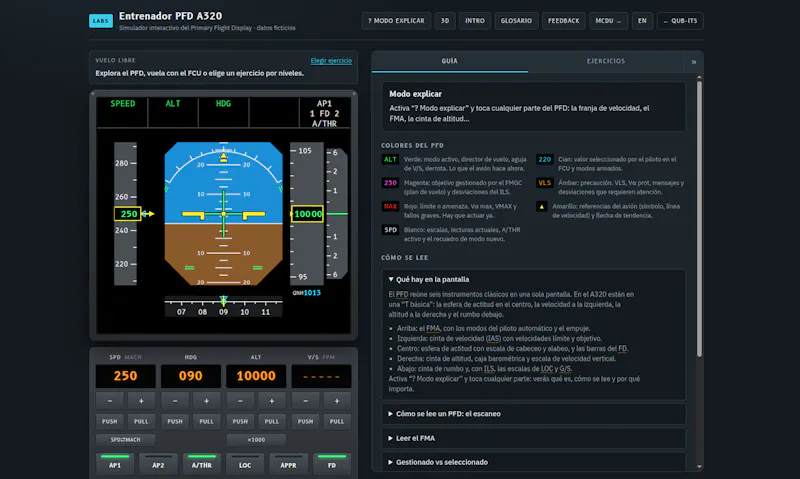Click the AP1 status in the FMA
This screenshot has height=479, width=800.
coord(324,104)
